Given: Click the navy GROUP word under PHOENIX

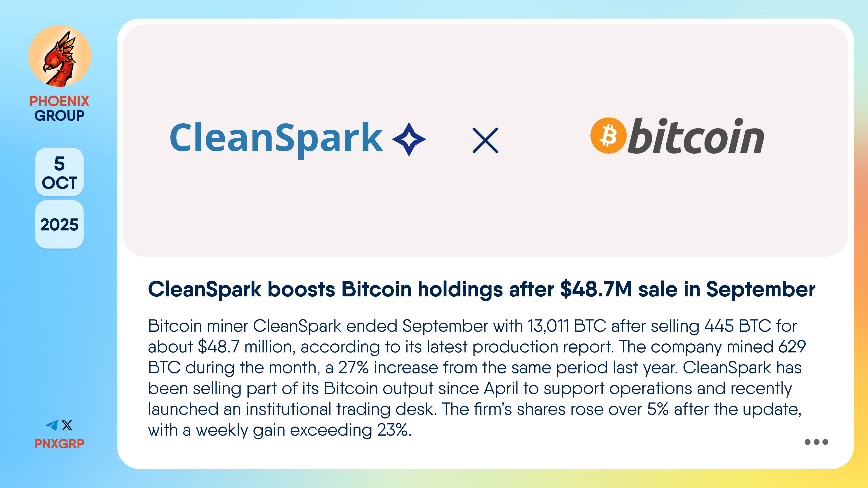Looking at the screenshot, I should [x=59, y=116].
